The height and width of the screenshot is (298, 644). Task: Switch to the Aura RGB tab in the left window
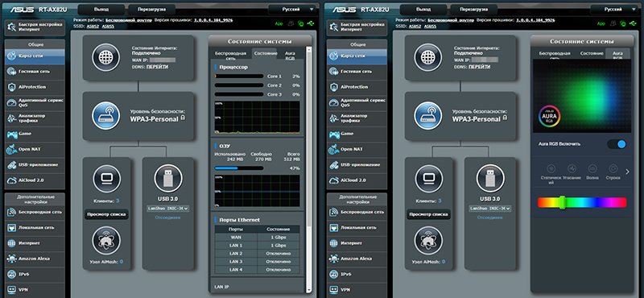[x=290, y=55]
